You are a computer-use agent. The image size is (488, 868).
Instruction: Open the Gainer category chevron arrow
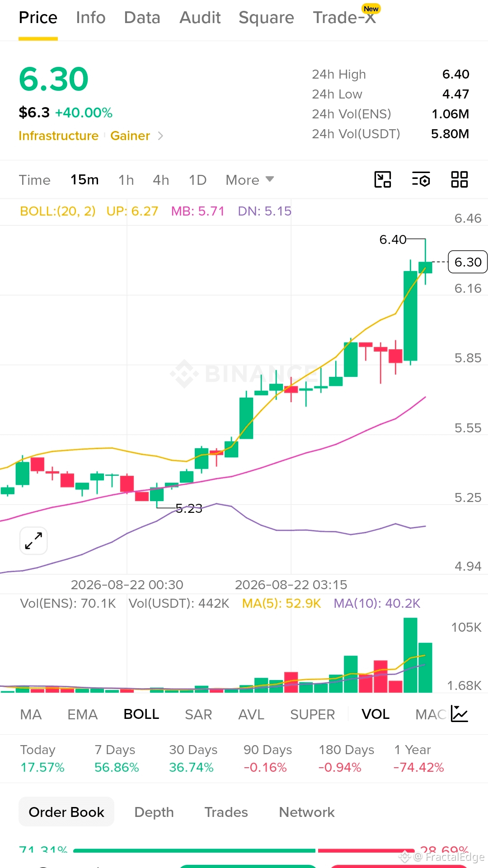point(160,136)
